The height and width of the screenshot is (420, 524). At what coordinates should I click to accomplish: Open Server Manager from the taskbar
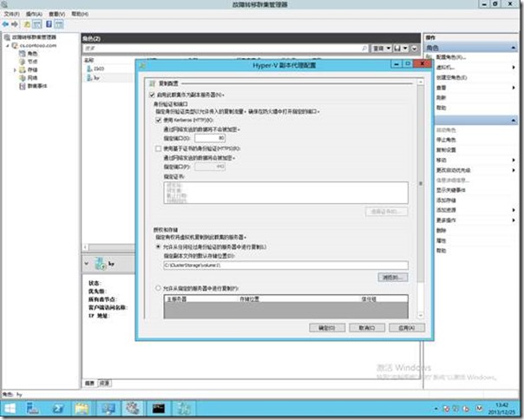coord(32,409)
